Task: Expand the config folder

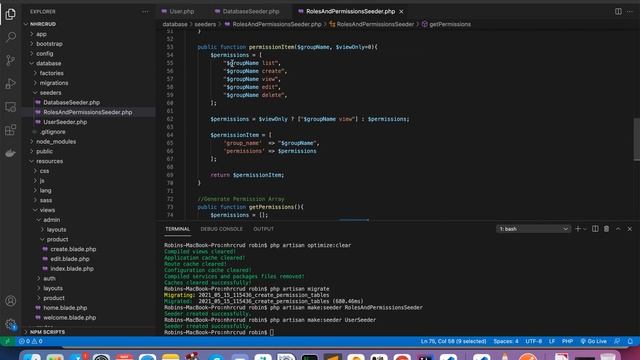Action: (44, 53)
